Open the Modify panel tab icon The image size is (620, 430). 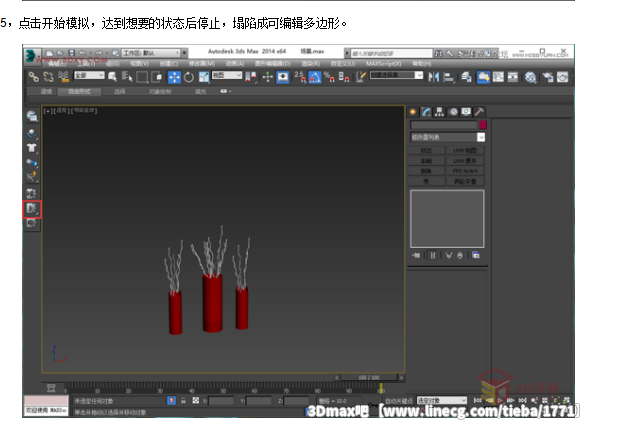point(426,111)
